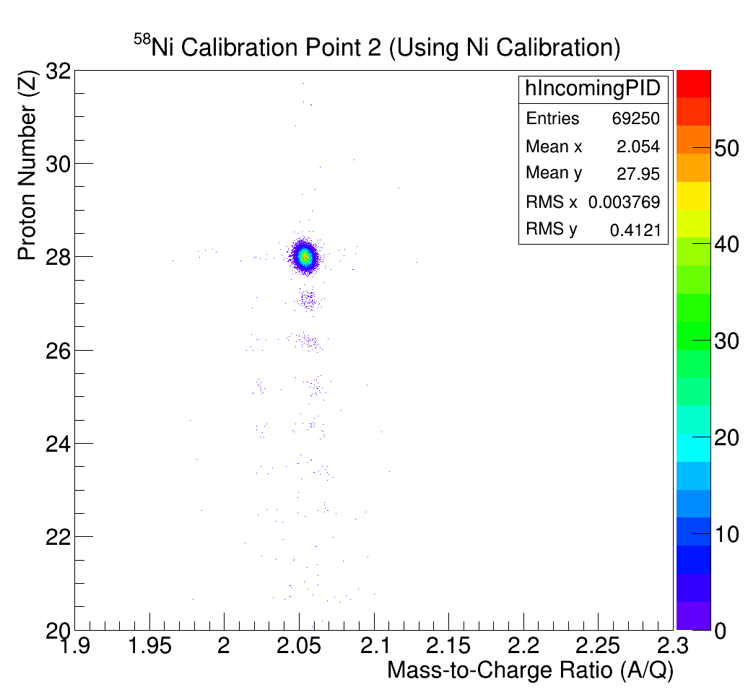
Task: Select the Mean x value 2.054
Action: coord(638,147)
